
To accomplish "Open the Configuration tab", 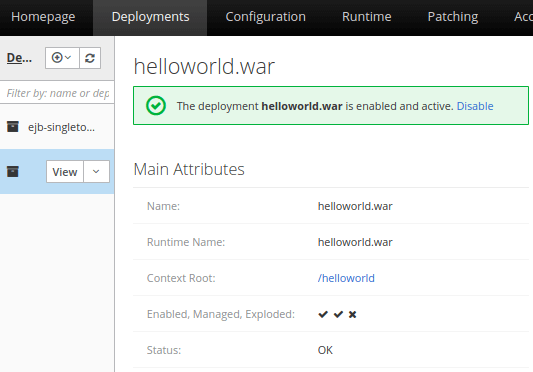I will [265, 17].
